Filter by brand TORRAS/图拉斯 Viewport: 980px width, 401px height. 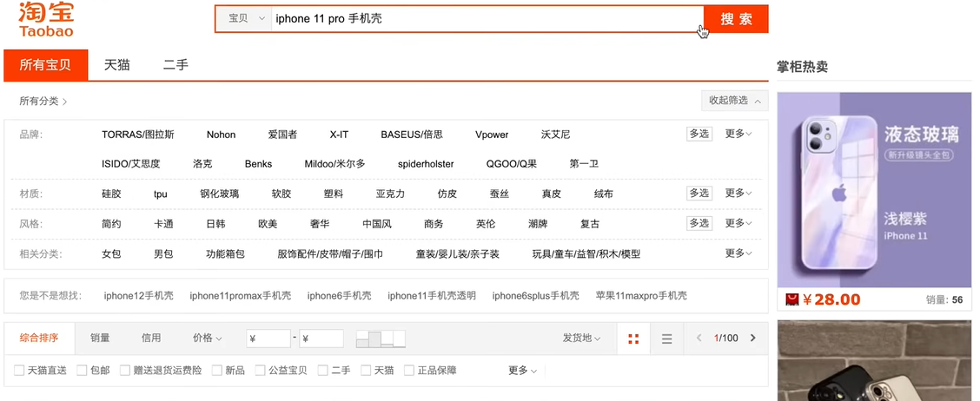138,135
